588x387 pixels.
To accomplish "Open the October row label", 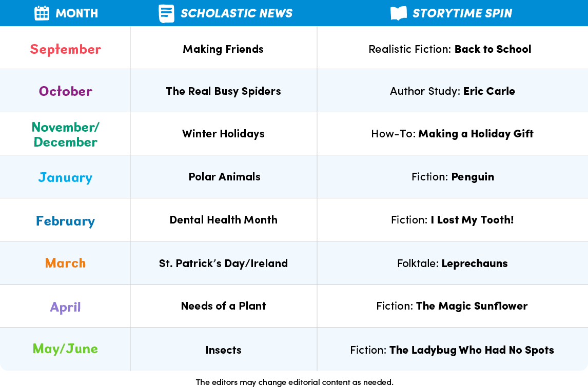I will coord(66,91).
